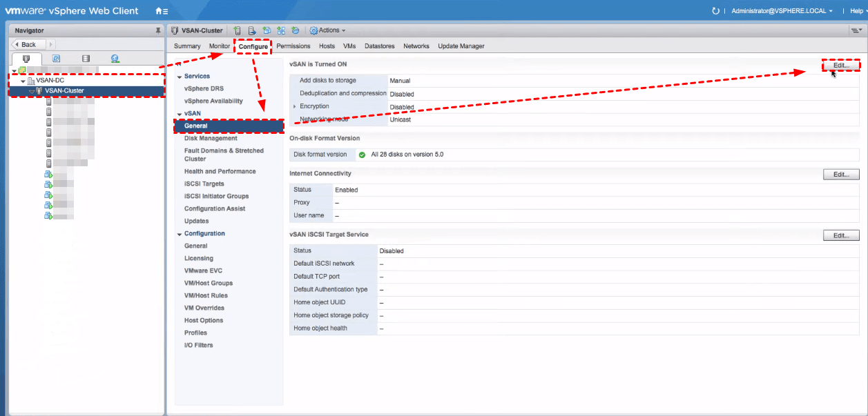Open the Actions dropdown menu
The height and width of the screenshot is (416, 868).
pyautogui.click(x=327, y=30)
